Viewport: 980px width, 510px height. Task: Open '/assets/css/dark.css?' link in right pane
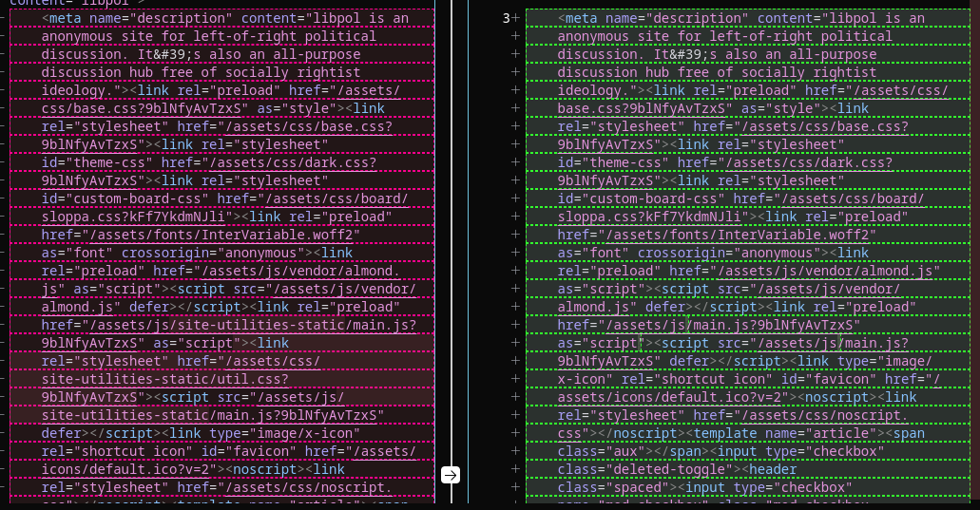pyautogui.click(x=809, y=163)
